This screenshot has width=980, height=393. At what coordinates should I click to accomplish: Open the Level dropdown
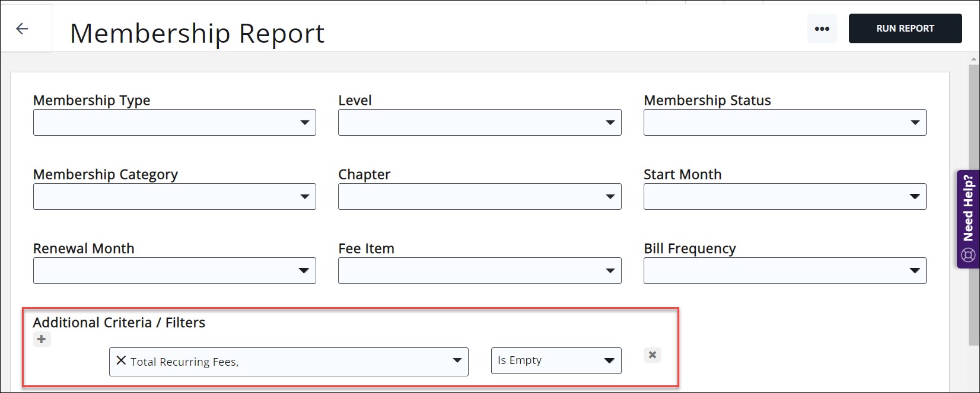coord(479,123)
